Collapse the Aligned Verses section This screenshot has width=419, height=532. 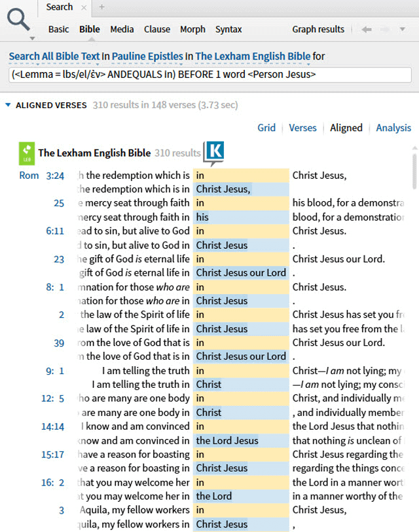coord(8,105)
